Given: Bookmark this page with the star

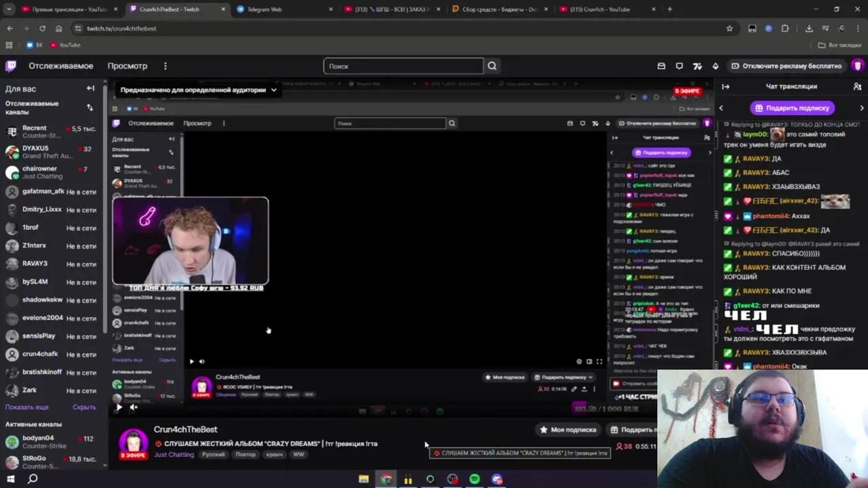Looking at the screenshot, I should (x=730, y=28).
